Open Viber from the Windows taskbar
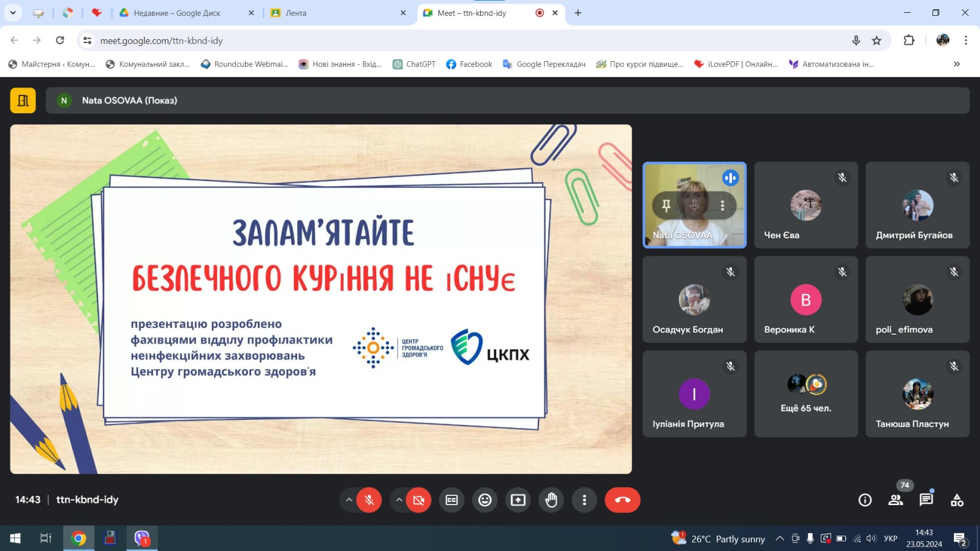 pyautogui.click(x=142, y=538)
